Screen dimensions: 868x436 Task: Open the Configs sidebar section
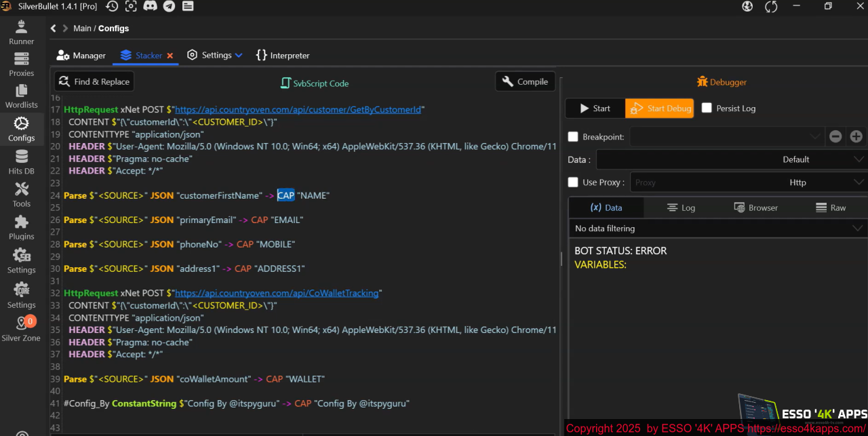pyautogui.click(x=22, y=129)
